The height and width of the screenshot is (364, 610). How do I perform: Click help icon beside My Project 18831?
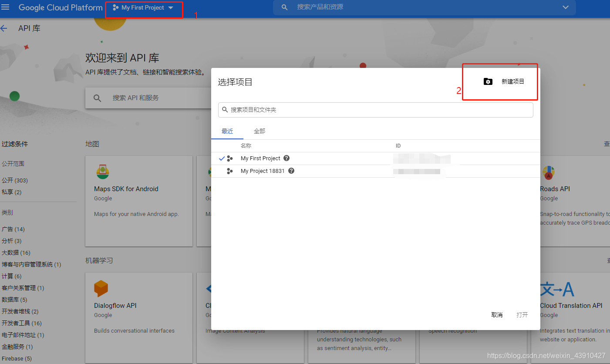click(291, 171)
